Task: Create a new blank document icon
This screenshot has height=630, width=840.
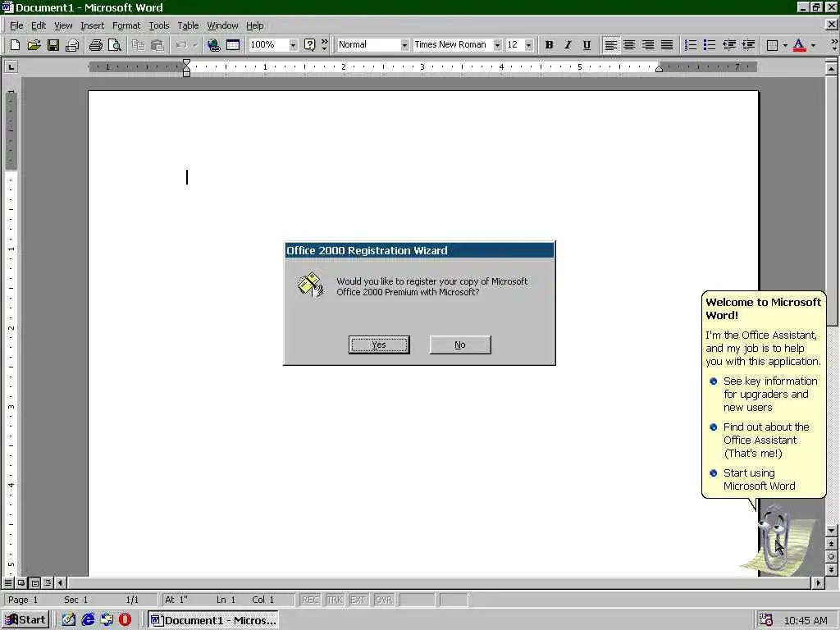Action: 15,45
